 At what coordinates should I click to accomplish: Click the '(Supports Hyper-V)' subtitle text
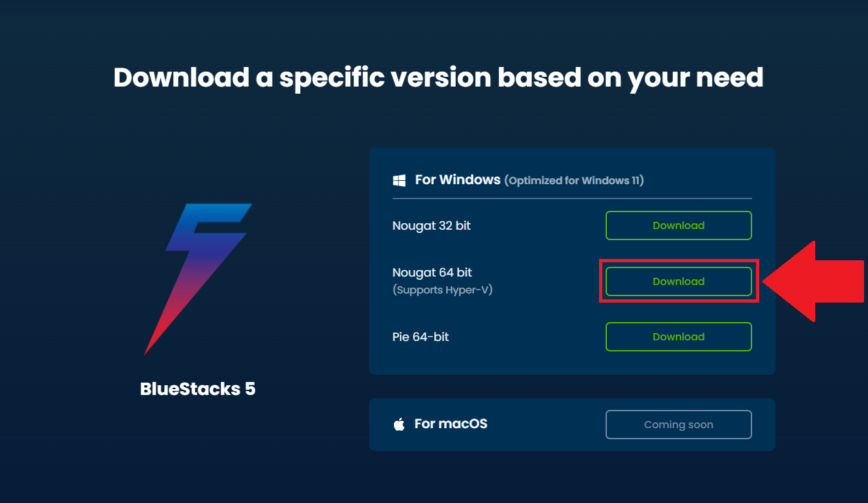tap(443, 290)
